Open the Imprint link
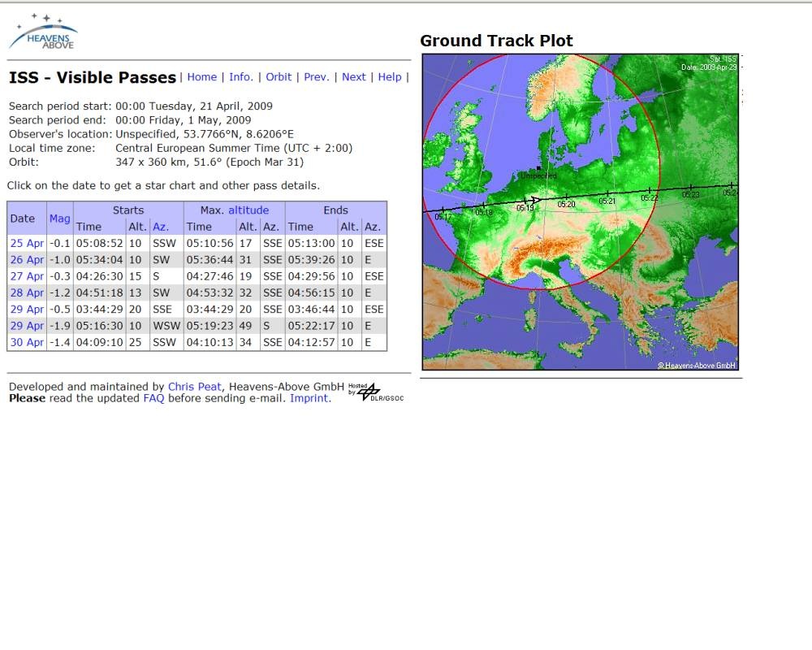 309,398
